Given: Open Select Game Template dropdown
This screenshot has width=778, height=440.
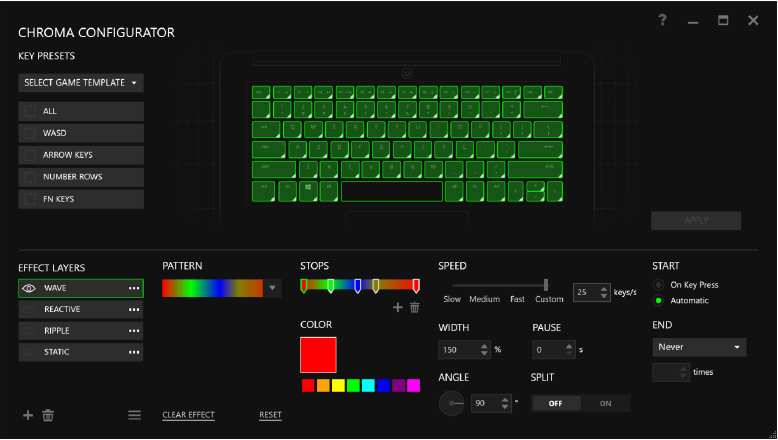Looking at the screenshot, I should (81, 83).
